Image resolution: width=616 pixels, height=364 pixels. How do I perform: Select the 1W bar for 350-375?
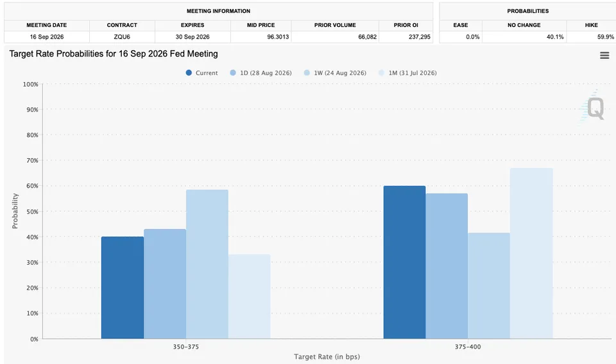coord(207,264)
